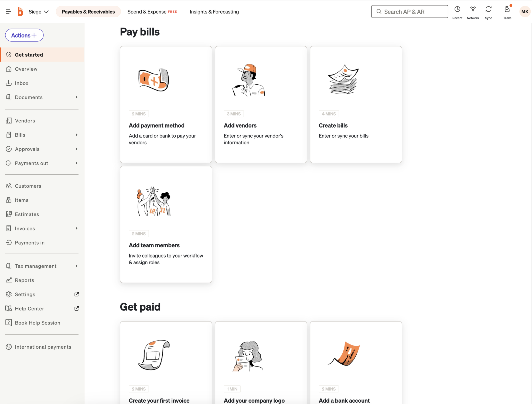Open Reports from the sidebar
532x404 pixels.
pyautogui.click(x=24, y=280)
